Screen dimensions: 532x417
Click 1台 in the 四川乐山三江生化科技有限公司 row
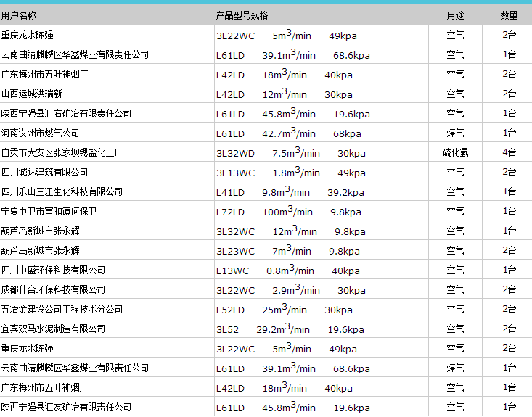pos(510,191)
